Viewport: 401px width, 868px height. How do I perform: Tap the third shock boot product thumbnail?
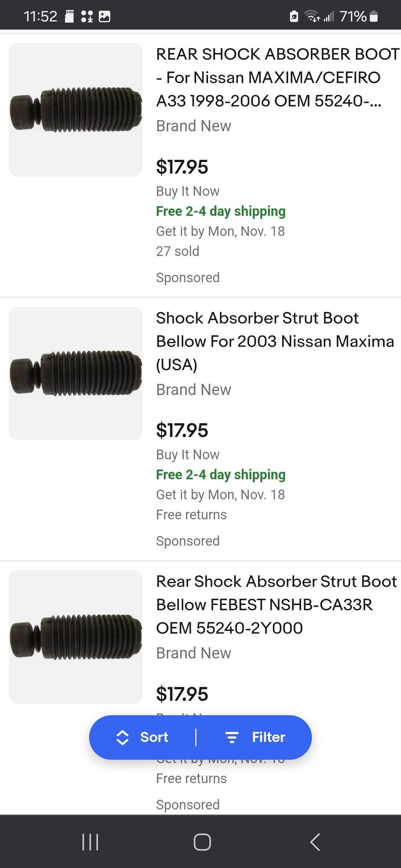(x=76, y=637)
